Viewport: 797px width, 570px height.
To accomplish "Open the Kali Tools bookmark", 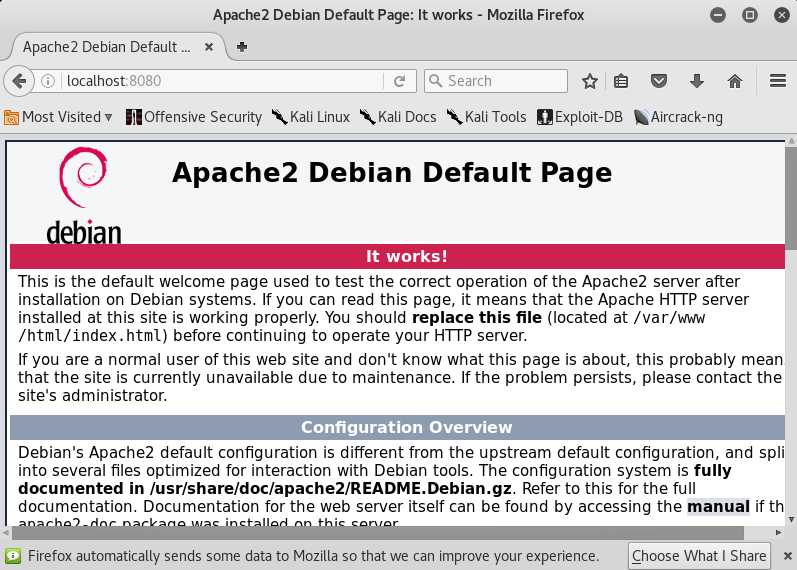I will [486, 117].
